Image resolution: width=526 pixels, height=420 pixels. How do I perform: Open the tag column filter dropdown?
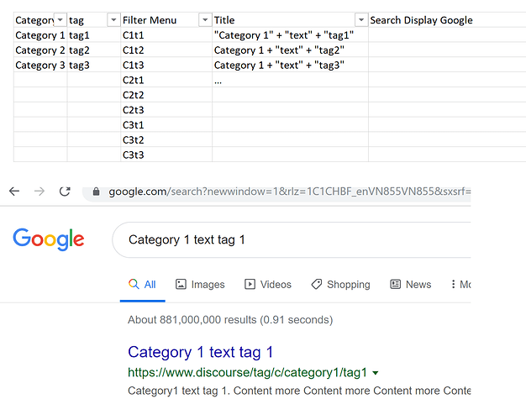[113, 20]
